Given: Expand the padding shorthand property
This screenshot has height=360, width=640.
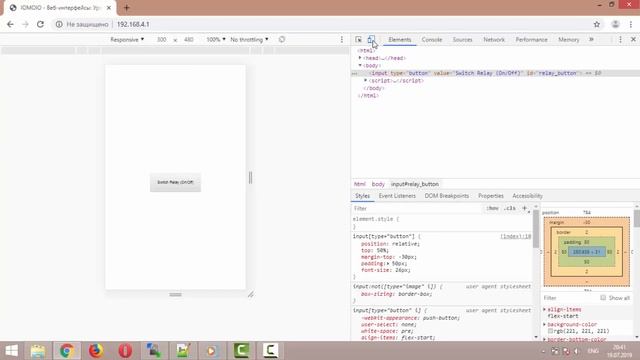Looking at the screenshot, I should click(388, 264).
